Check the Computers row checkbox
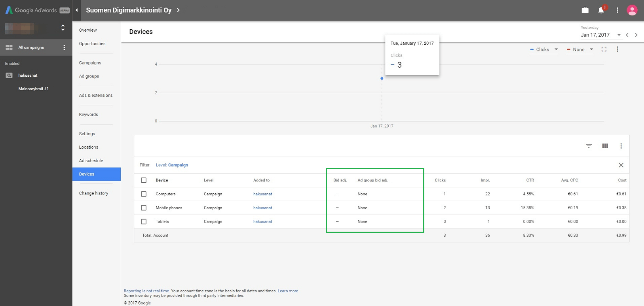The image size is (644, 306). pos(144,194)
